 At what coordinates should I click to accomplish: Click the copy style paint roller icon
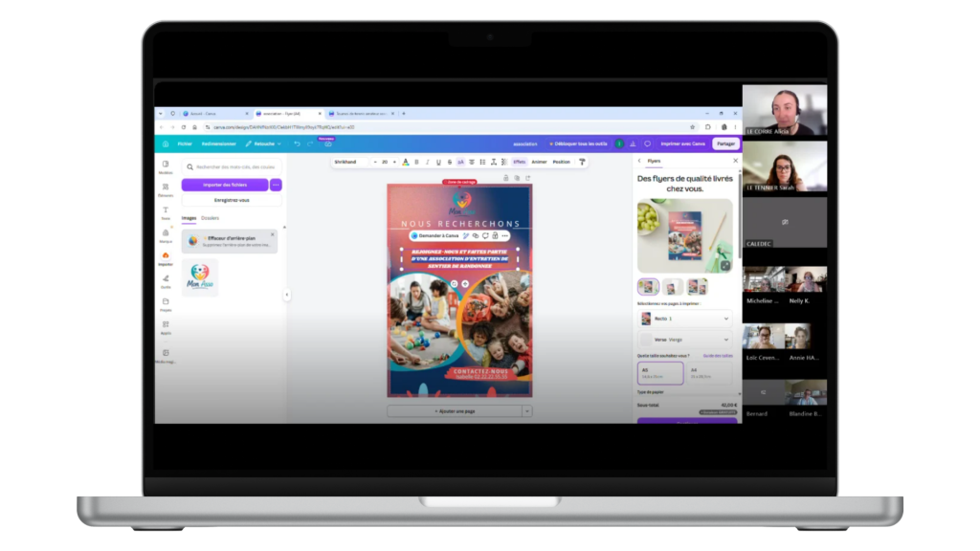tap(583, 162)
